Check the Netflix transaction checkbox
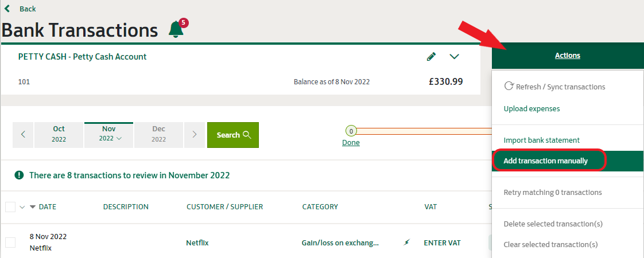Image resolution: width=644 pixels, height=258 pixels. tap(10, 243)
